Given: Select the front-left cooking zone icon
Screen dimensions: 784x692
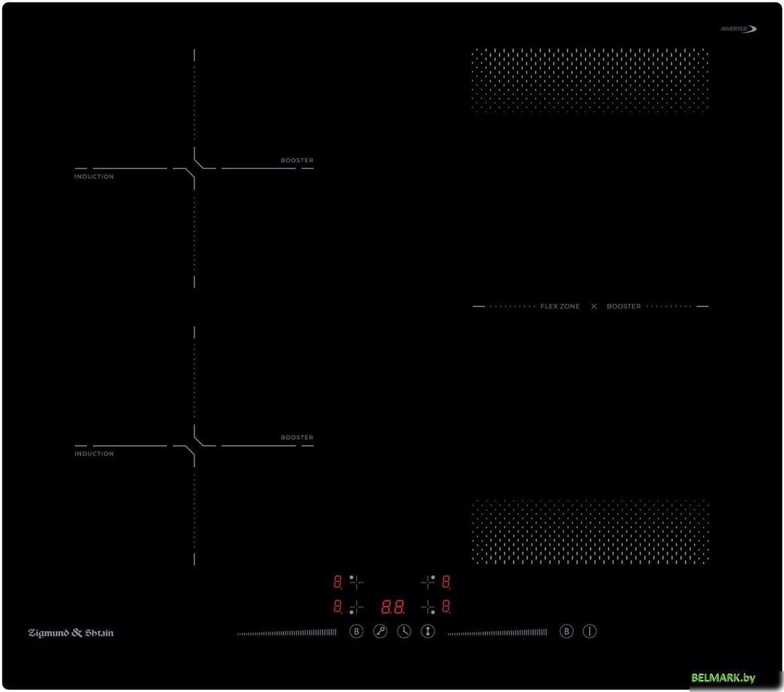Looking at the screenshot, I should tap(356, 608).
